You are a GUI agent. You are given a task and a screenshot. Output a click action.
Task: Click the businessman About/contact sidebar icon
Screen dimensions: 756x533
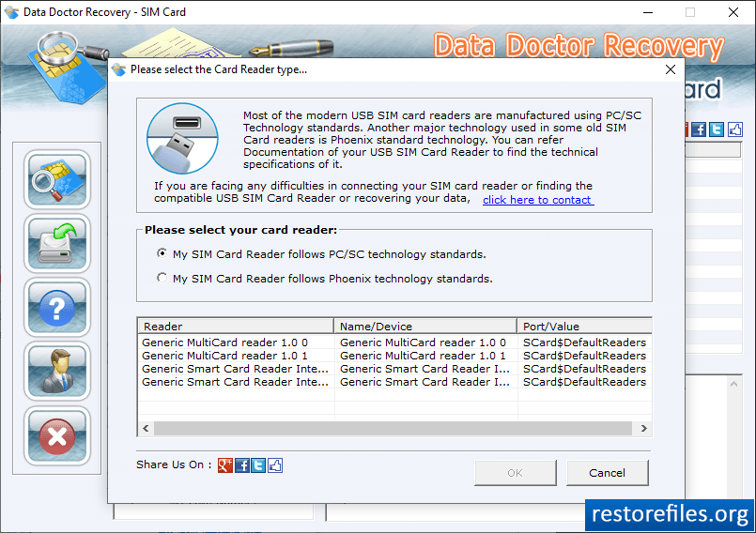coord(57,371)
